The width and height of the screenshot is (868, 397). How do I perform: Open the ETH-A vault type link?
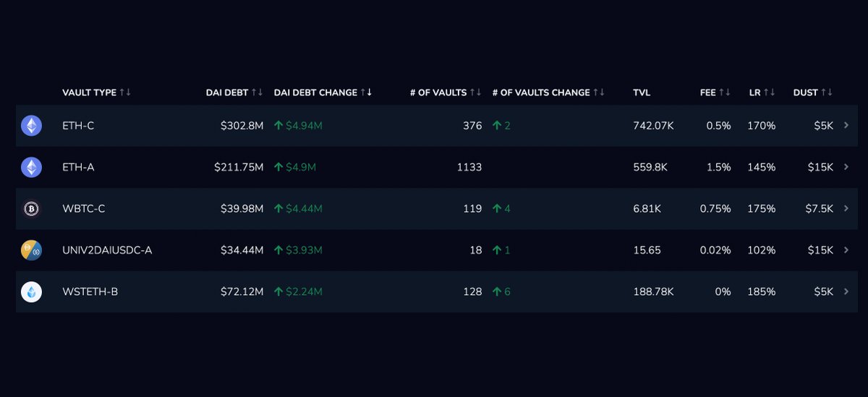(x=78, y=167)
